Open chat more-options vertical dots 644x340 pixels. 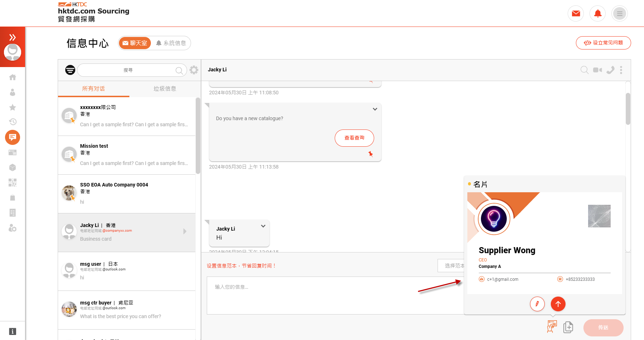click(621, 70)
